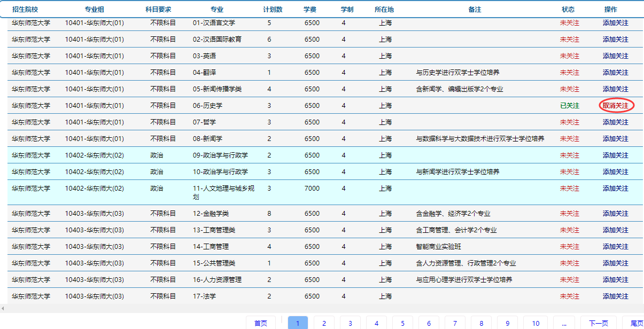Follow the 14-工商管理 smart business class
The height and width of the screenshot is (329, 644).
[615, 247]
